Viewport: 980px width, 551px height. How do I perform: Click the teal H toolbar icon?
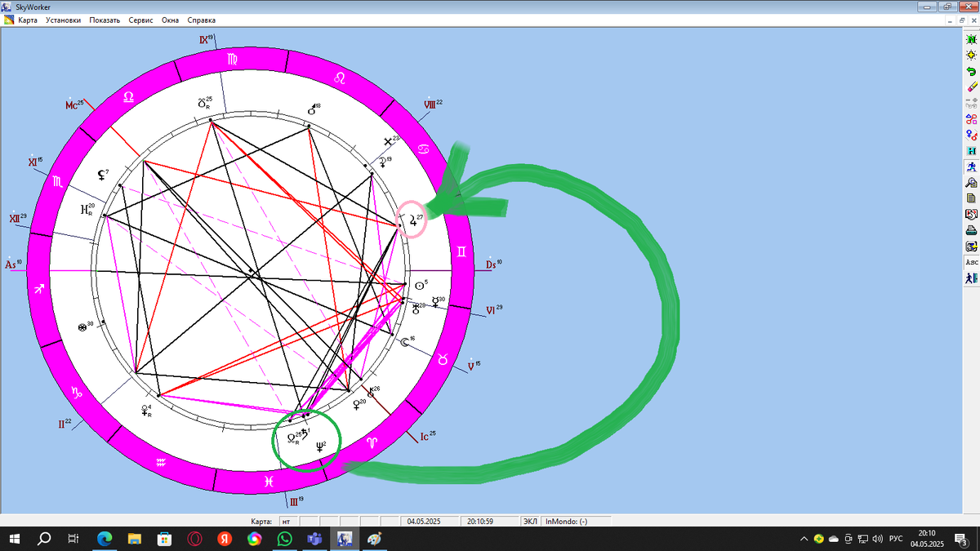[972, 151]
